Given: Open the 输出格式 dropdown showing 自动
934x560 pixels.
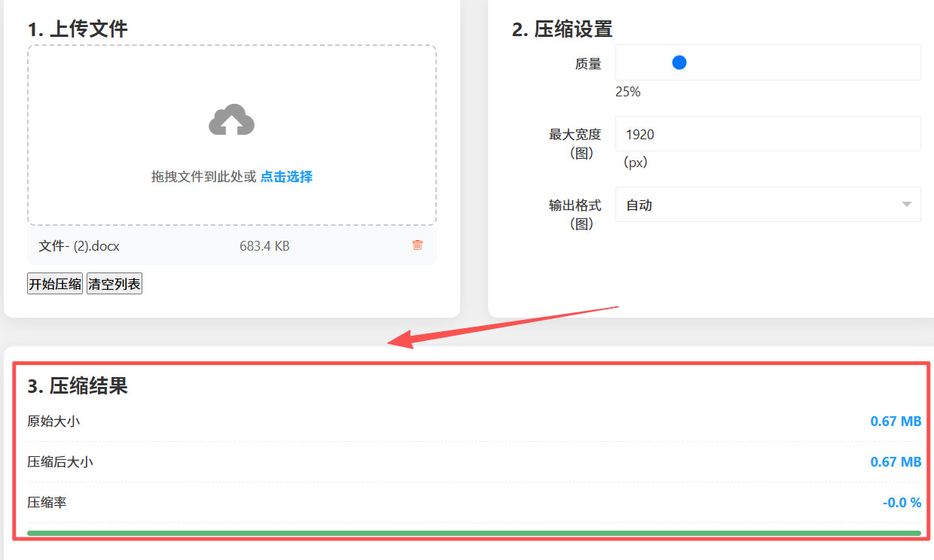Looking at the screenshot, I should (768, 205).
